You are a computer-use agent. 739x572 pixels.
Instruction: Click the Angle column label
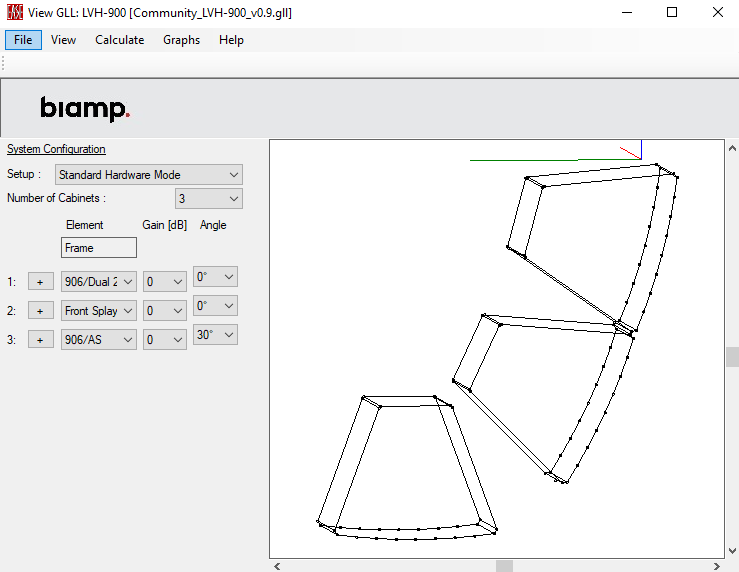[213, 225]
